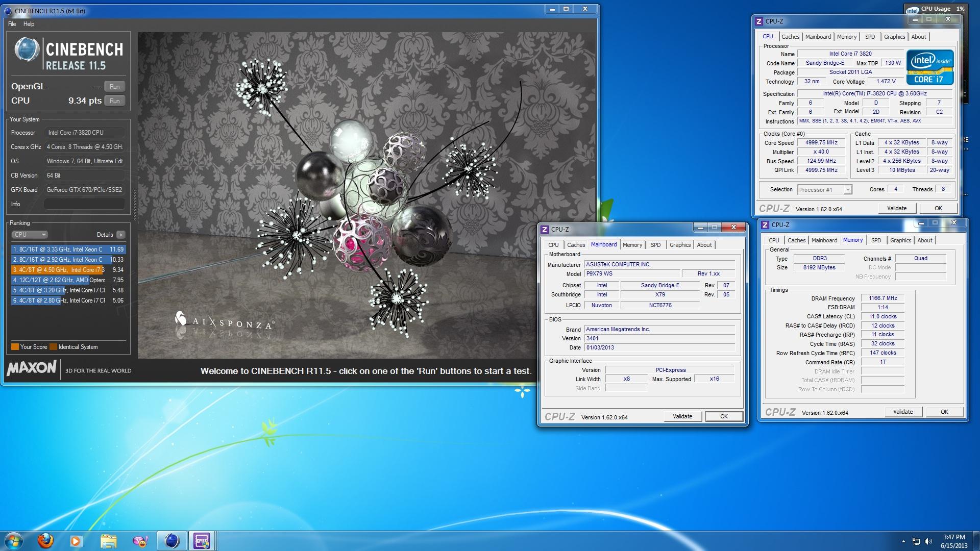The width and height of the screenshot is (980, 551).
Task: Open the Ranking CPU dropdown
Action: [30, 235]
